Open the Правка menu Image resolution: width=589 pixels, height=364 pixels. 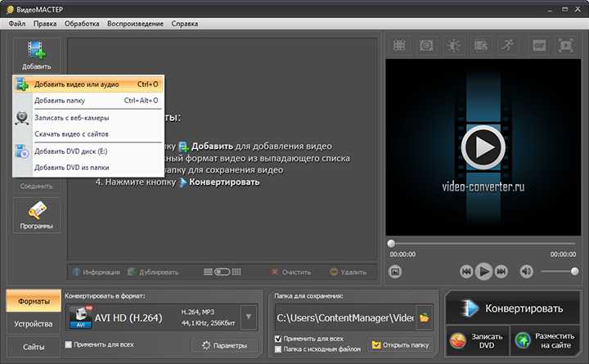click(x=45, y=23)
